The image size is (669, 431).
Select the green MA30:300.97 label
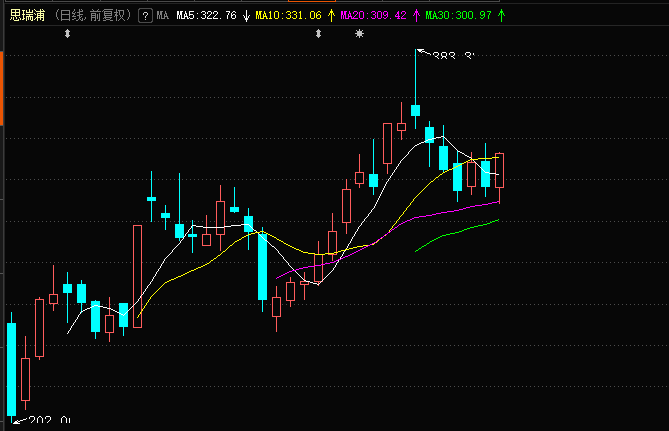pyautogui.click(x=459, y=16)
